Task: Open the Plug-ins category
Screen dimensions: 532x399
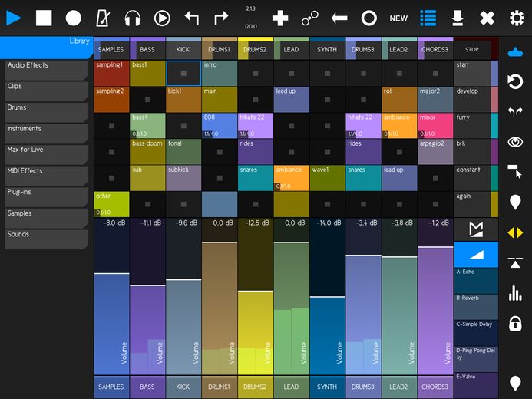Action: click(x=47, y=196)
